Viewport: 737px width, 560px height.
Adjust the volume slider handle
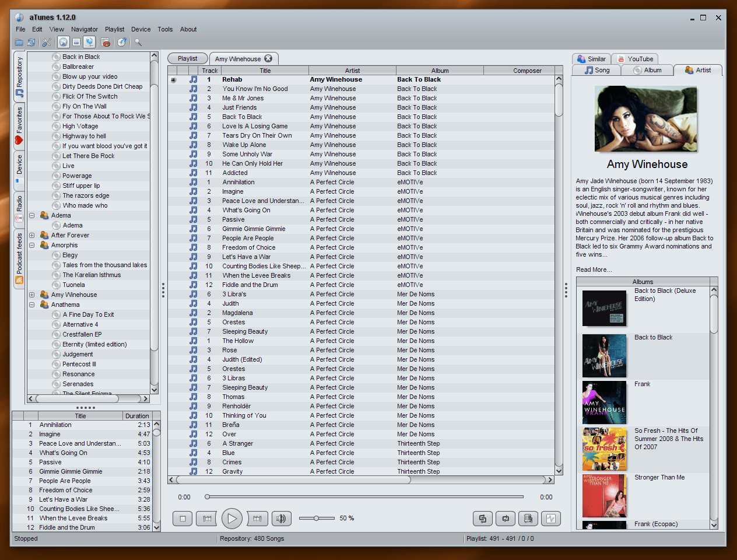[x=316, y=518]
